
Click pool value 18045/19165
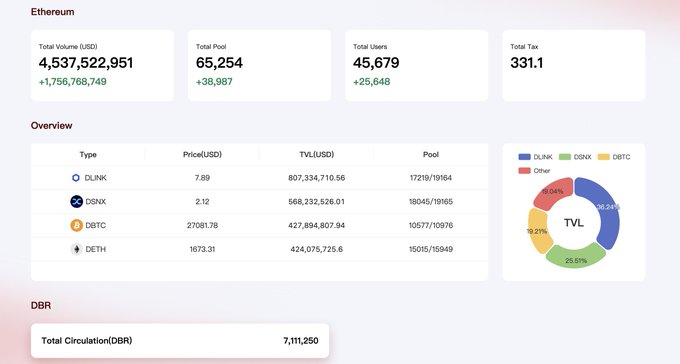click(x=431, y=202)
